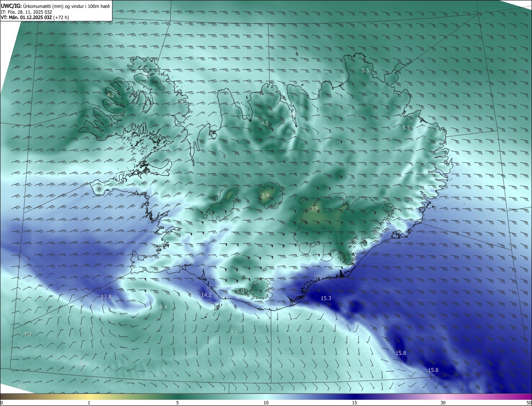The image size is (532, 406).
Task: Click the UWC/IG Úrkomumætti title line
Action: pos(55,6)
